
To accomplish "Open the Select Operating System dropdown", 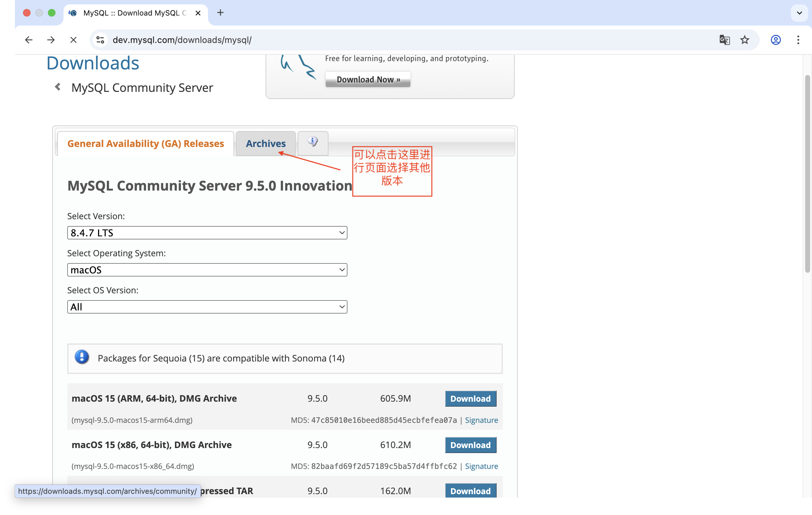I will click(x=207, y=270).
